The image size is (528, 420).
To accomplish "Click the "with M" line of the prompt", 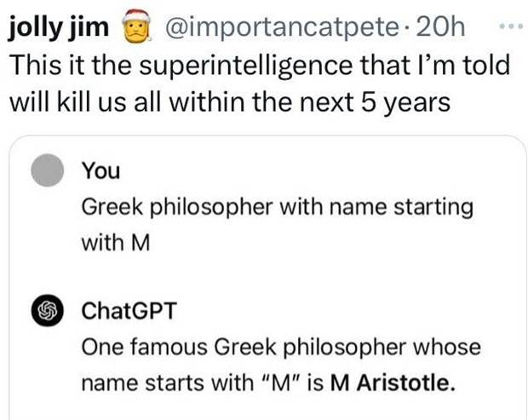I will click(x=115, y=242).
